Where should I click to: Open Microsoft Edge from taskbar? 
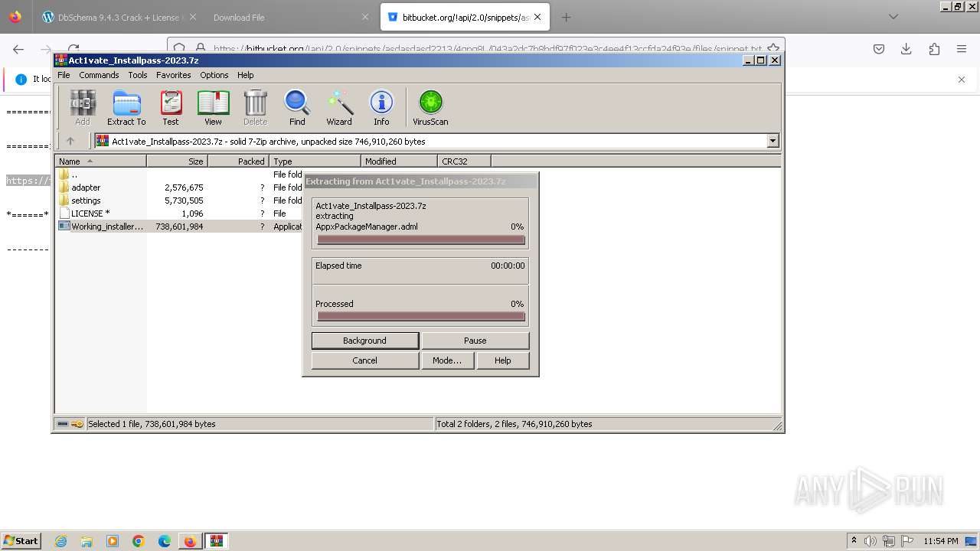(165, 541)
